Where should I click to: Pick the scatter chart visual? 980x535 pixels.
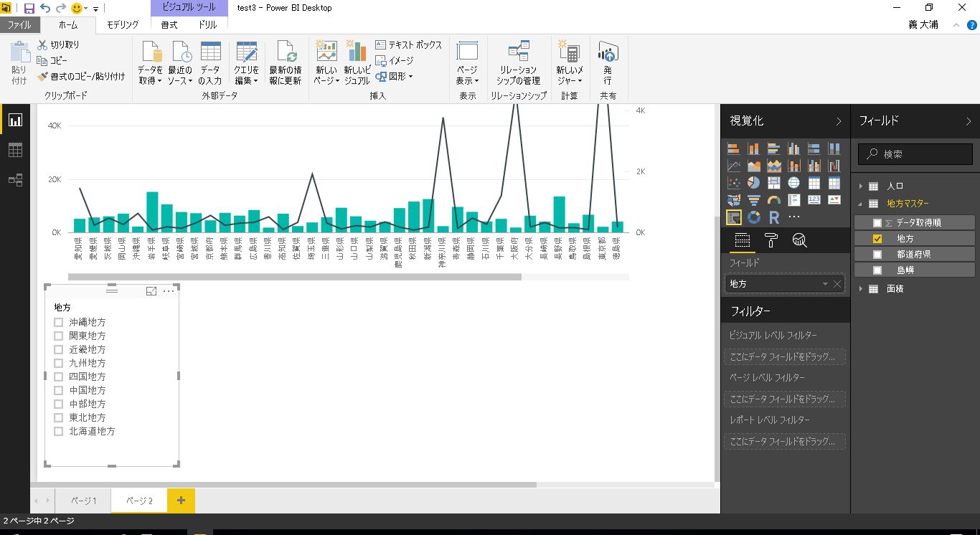(x=734, y=183)
